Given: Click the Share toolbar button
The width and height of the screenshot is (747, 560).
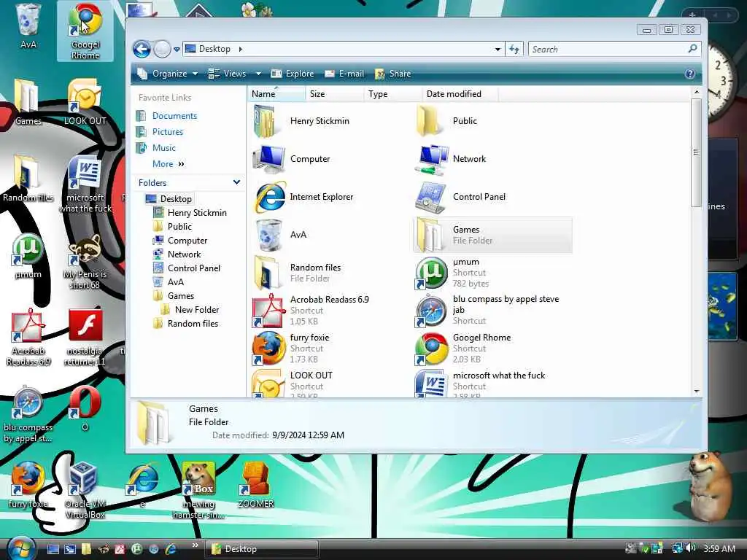Looking at the screenshot, I should (x=393, y=74).
